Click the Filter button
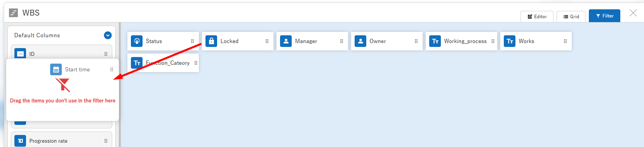644x147 pixels. (x=604, y=16)
